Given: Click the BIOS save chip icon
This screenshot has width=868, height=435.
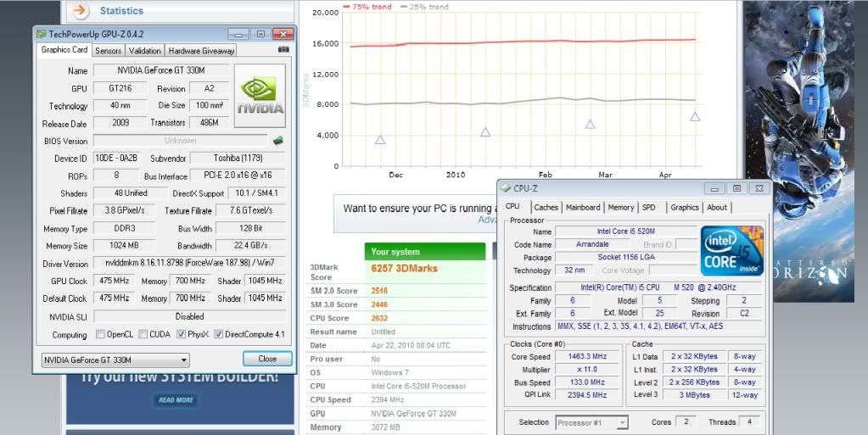Looking at the screenshot, I should (x=277, y=141).
